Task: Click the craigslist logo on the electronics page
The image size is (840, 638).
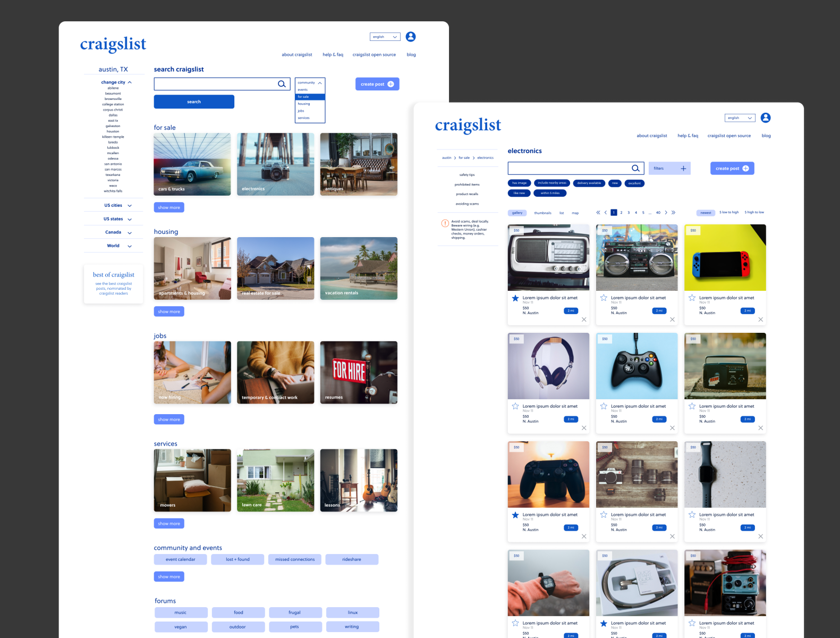Action: (468, 125)
